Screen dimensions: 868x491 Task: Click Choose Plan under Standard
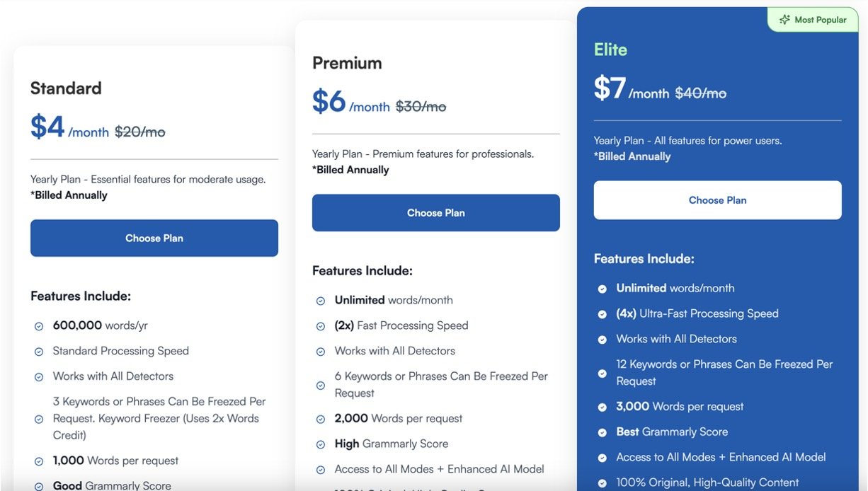[x=154, y=238]
